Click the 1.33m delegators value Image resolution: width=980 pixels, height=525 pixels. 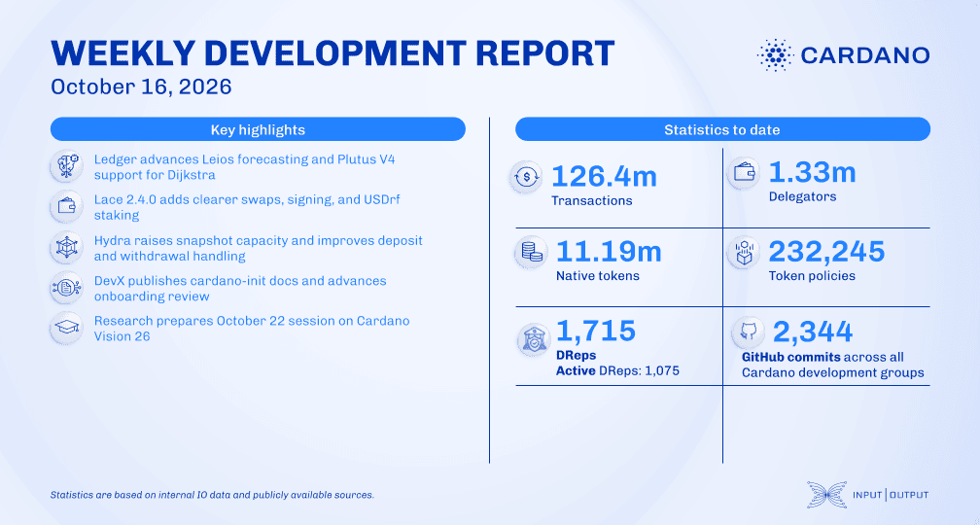(x=812, y=172)
